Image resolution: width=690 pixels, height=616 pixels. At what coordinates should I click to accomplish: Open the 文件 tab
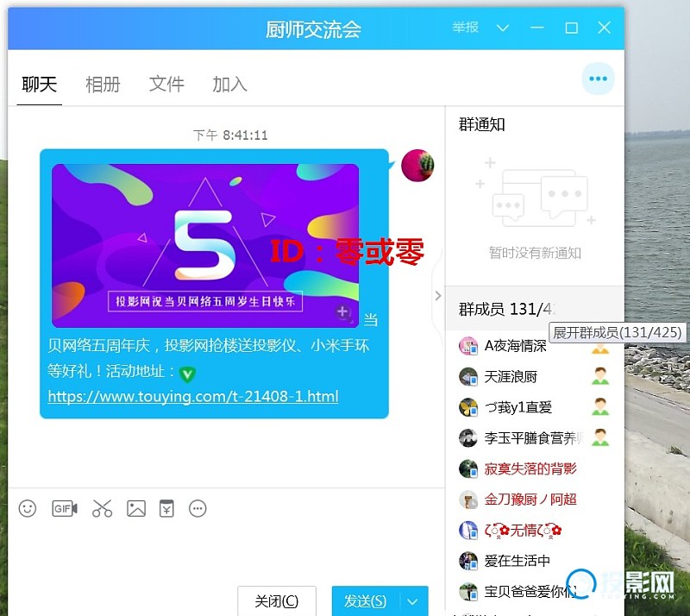(x=166, y=84)
